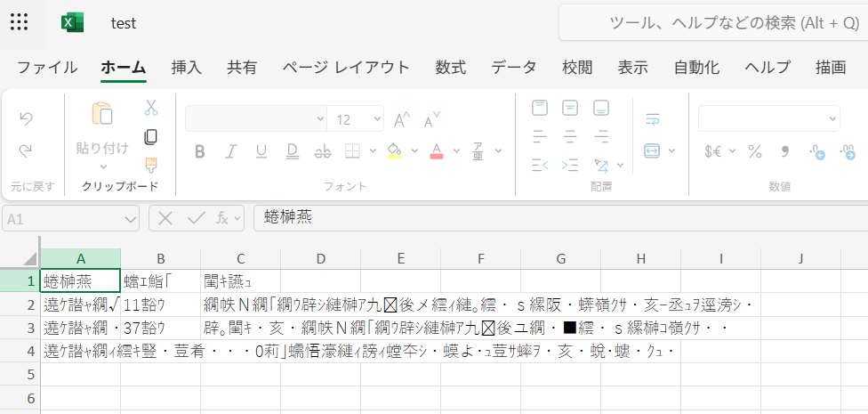The image size is (868, 414).
Task: Click the cut scissors icon
Action: 151,108
